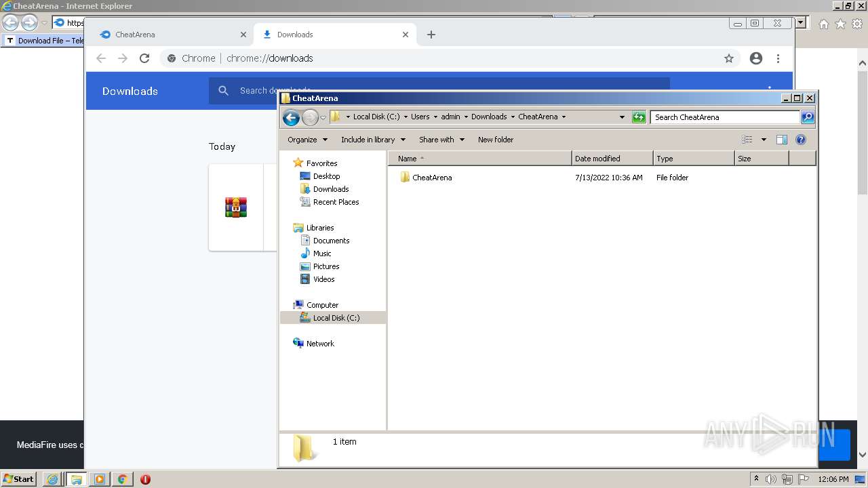Open Desktop in the navigation pane

coord(326,176)
